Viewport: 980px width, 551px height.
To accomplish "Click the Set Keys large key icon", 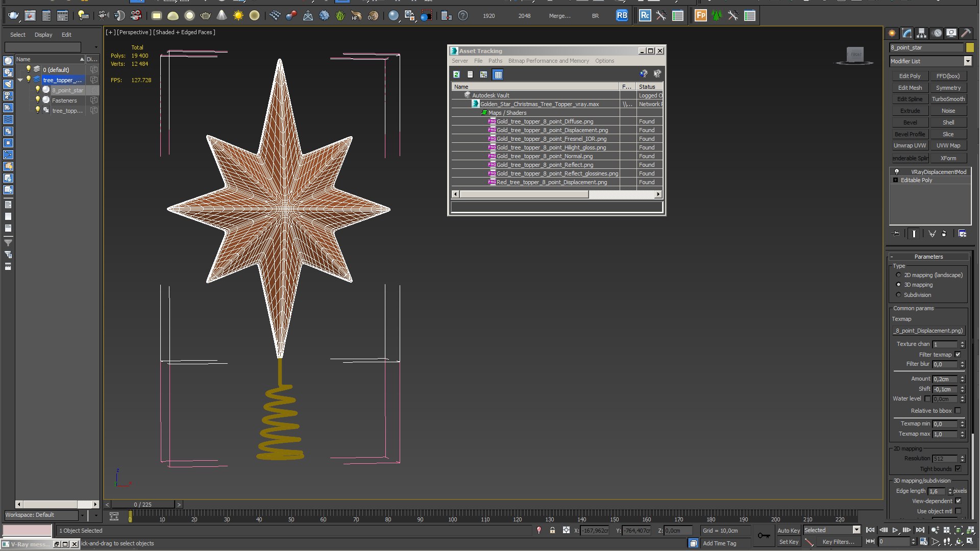I will (764, 535).
